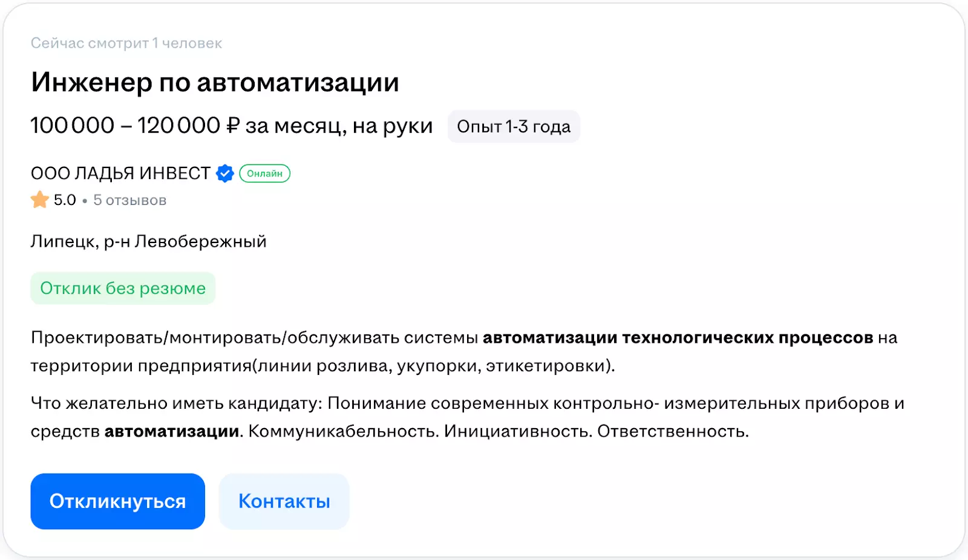The width and height of the screenshot is (968, 560).
Task: View the "5 отзывов" reviews link
Action: pyautogui.click(x=129, y=200)
